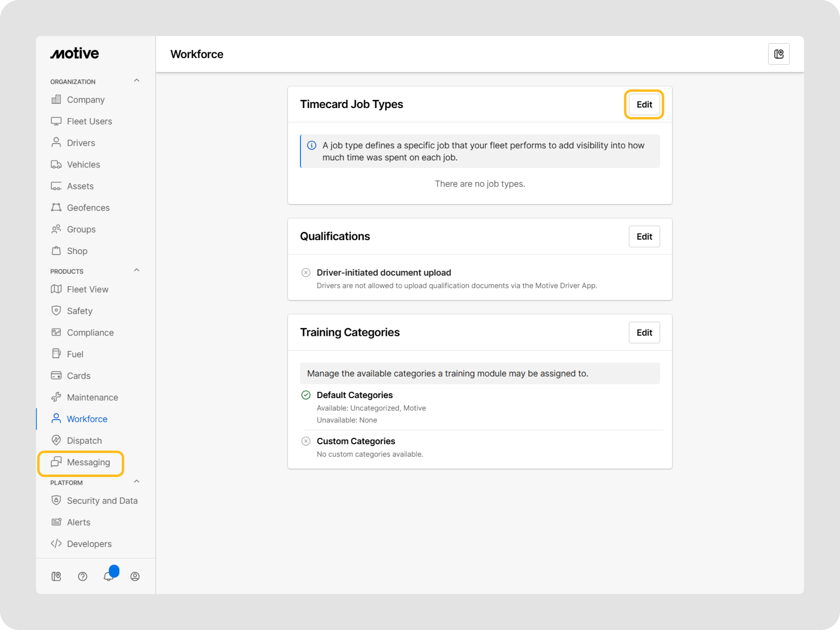Viewport: 840px width, 630px height.
Task: Open Security and Data settings
Action: click(102, 500)
